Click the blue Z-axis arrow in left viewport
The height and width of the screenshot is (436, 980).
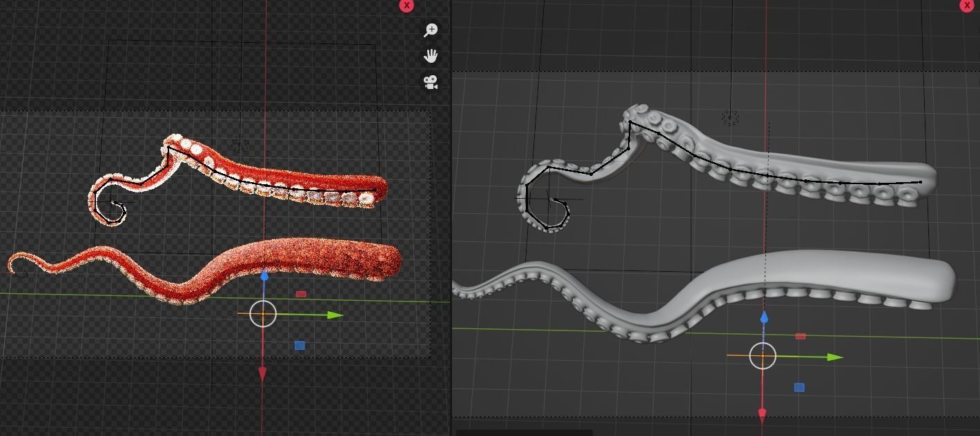click(x=264, y=275)
